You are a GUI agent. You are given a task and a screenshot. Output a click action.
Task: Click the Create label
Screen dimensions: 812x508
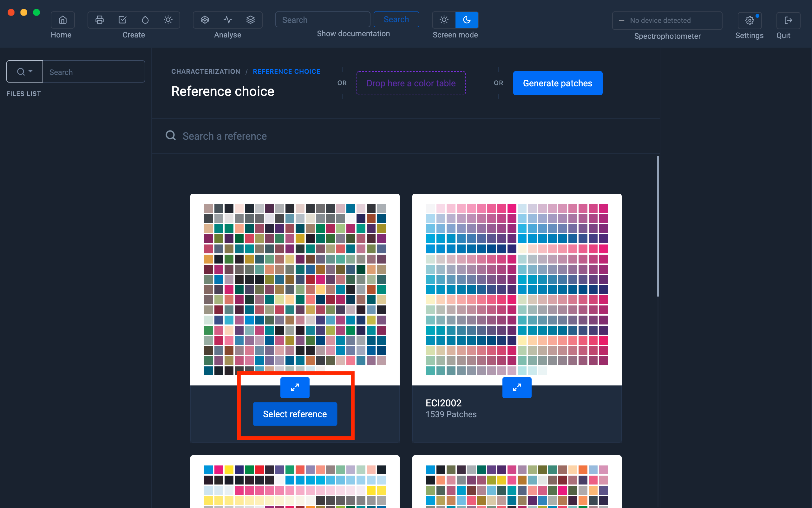tap(134, 35)
